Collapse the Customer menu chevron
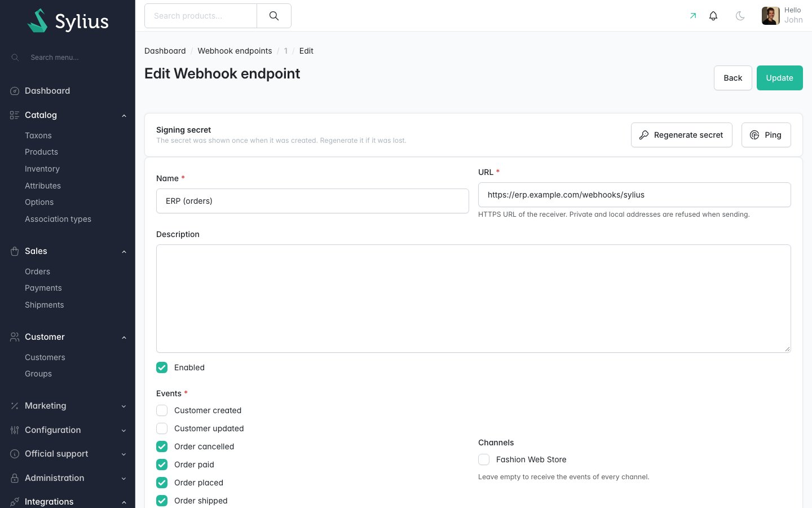Screen dimensions: 812x508 124,338
